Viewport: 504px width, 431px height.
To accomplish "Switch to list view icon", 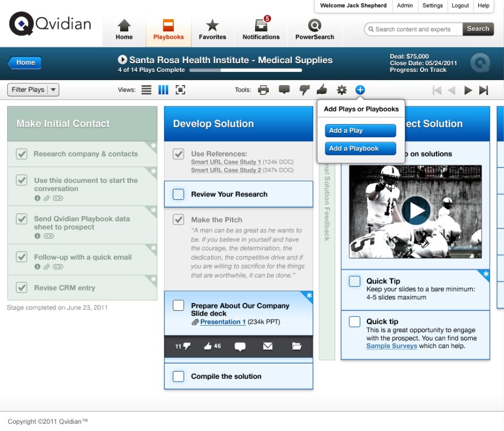I will pos(146,90).
